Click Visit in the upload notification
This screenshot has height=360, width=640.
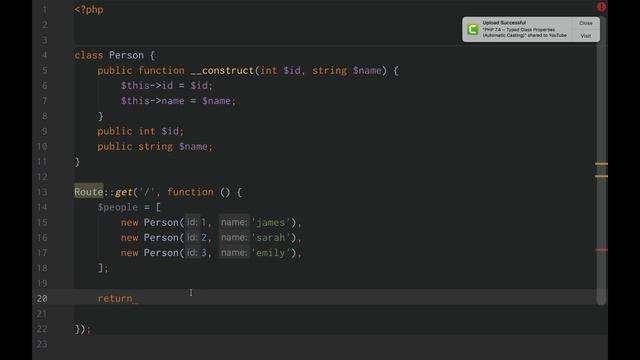[585, 36]
